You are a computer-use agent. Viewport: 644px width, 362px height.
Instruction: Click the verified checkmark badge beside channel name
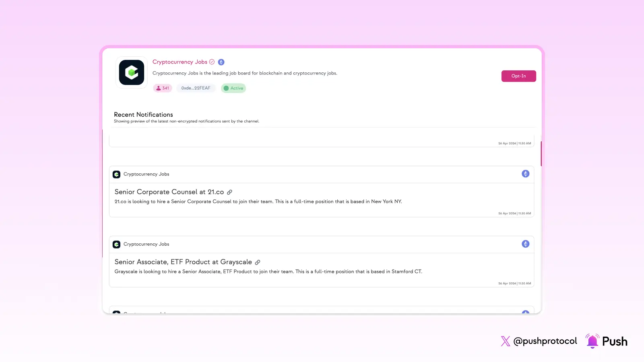tap(212, 62)
